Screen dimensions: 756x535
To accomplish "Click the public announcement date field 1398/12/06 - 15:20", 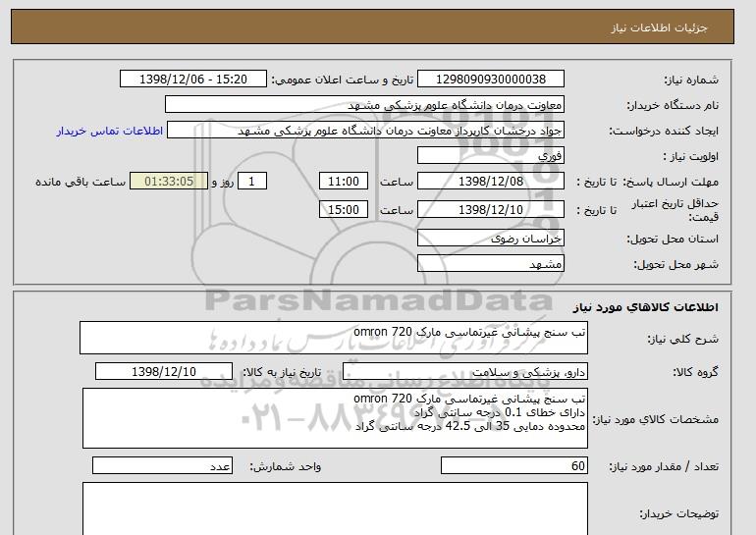I will (192, 80).
